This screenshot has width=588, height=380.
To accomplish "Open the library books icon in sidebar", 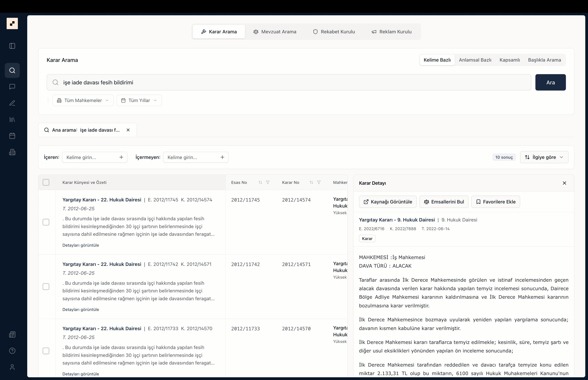I will pyautogui.click(x=12, y=119).
